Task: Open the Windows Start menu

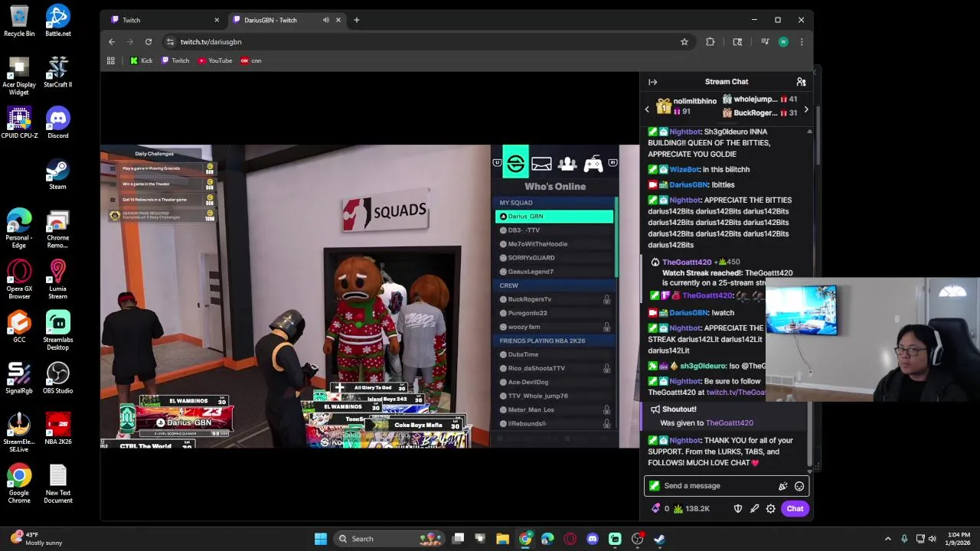Action: 321,539
